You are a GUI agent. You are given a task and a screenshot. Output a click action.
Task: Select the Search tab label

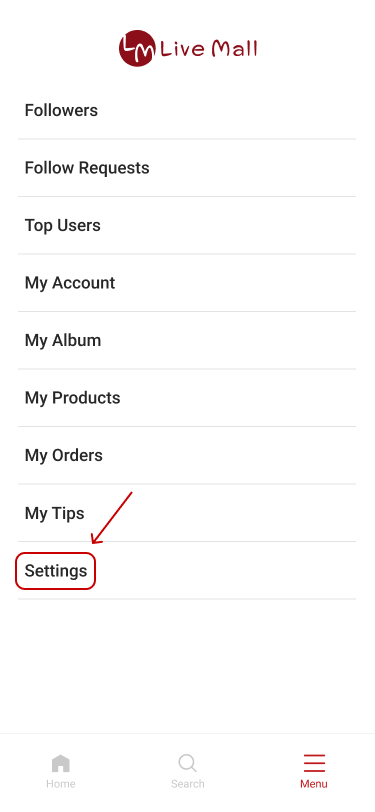(x=188, y=784)
